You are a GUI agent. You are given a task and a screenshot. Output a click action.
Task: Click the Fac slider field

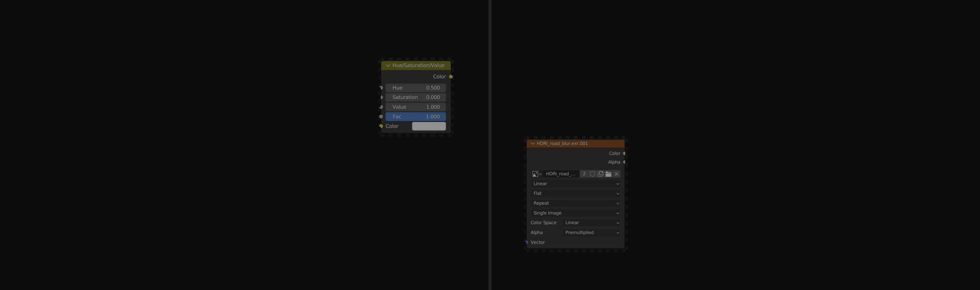[x=415, y=117]
